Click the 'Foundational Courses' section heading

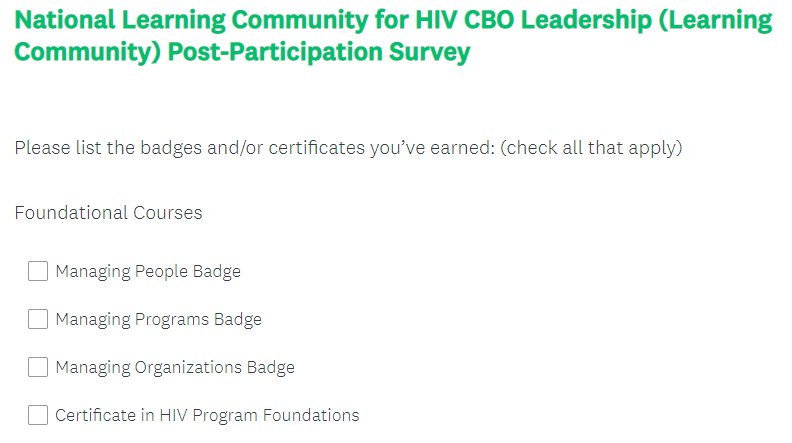coord(108,213)
